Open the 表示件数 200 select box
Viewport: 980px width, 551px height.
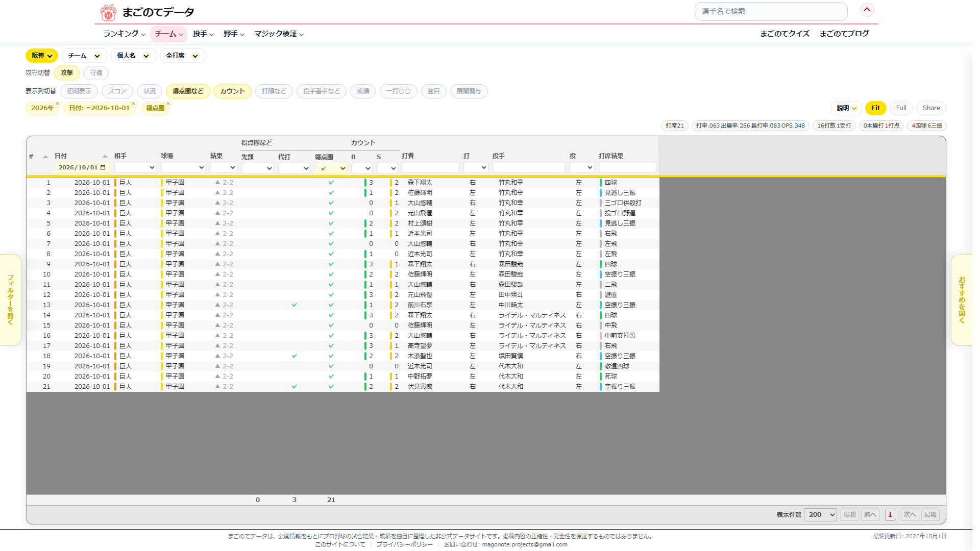tap(820, 515)
